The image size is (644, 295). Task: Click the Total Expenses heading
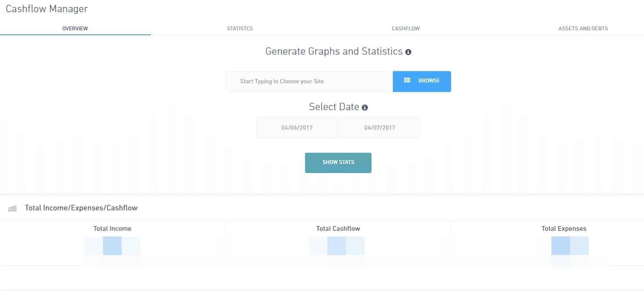click(564, 229)
